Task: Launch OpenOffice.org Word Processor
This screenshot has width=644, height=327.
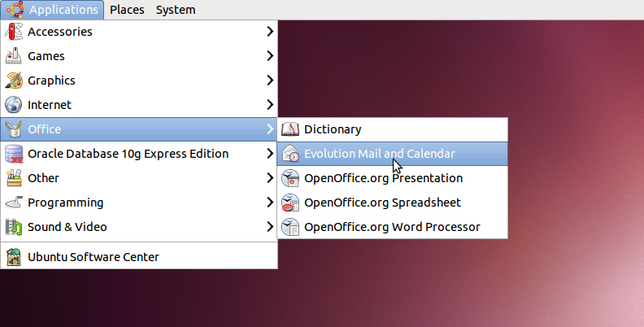Action: point(392,227)
